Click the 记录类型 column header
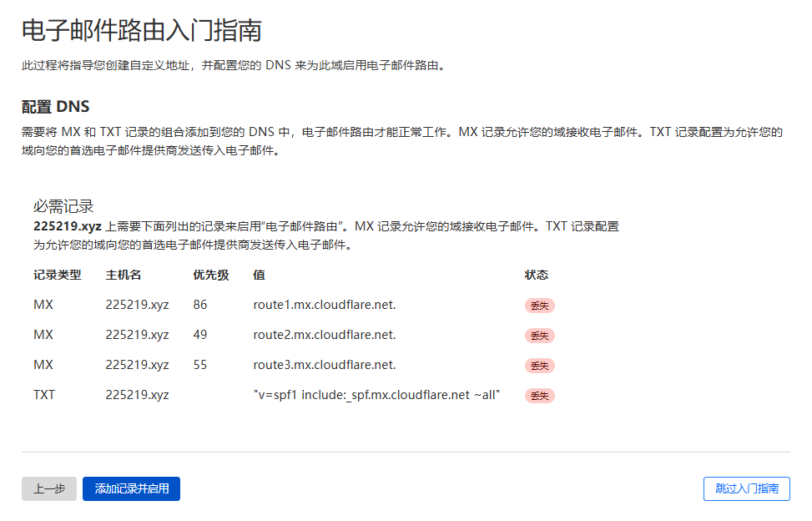 pyautogui.click(x=57, y=275)
